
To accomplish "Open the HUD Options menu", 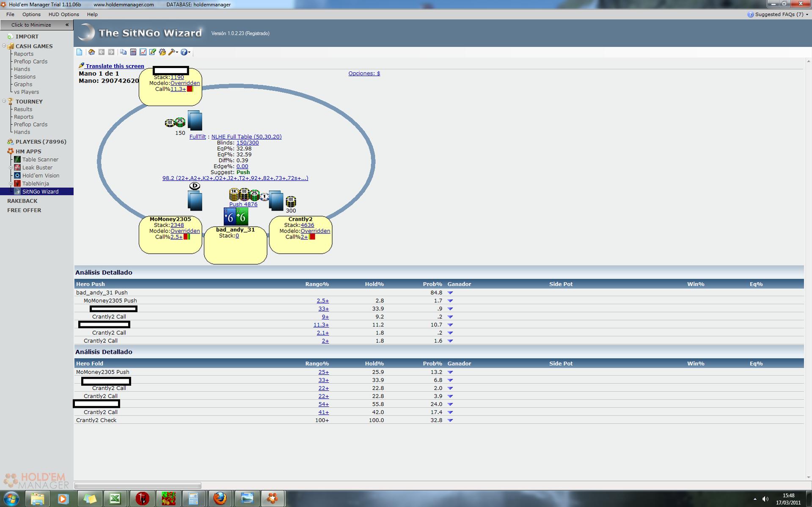I will click(63, 14).
